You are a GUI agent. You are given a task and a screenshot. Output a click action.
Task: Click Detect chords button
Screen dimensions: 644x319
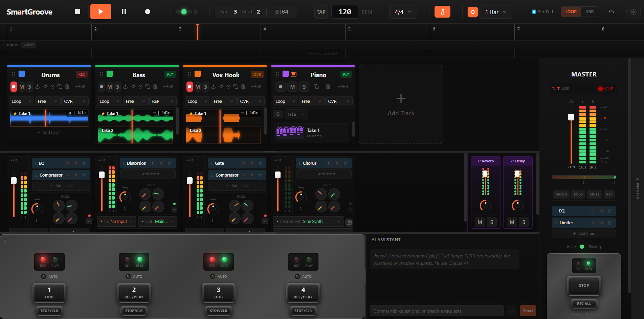point(28,45)
